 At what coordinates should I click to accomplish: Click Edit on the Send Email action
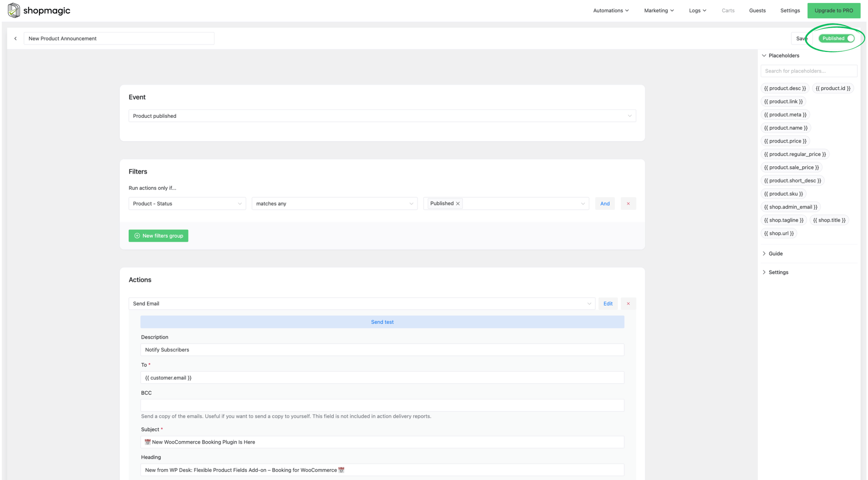click(608, 303)
